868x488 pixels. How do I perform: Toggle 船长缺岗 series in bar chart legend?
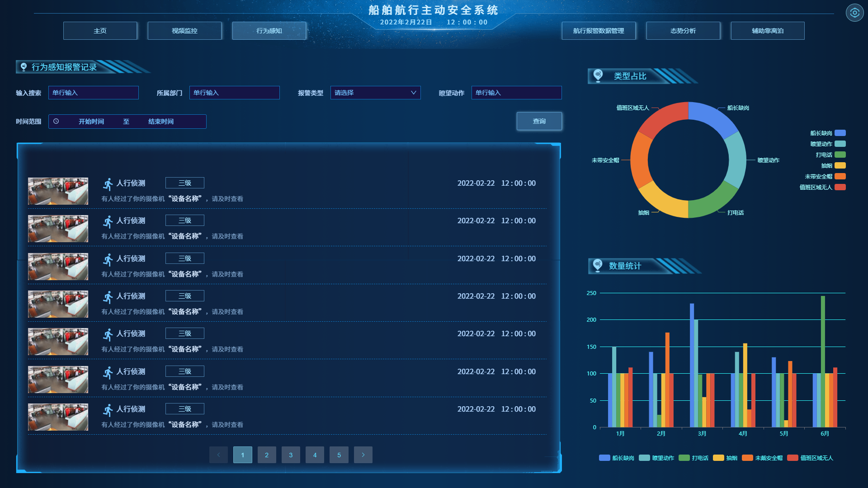pyautogui.click(x=604, y=458)
